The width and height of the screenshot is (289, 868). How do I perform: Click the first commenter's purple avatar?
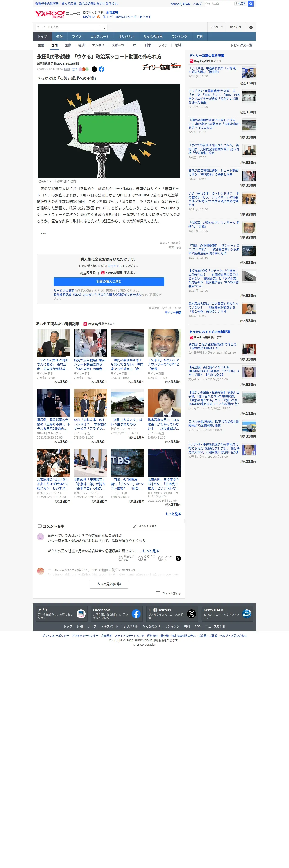click(x=40, y=537)
